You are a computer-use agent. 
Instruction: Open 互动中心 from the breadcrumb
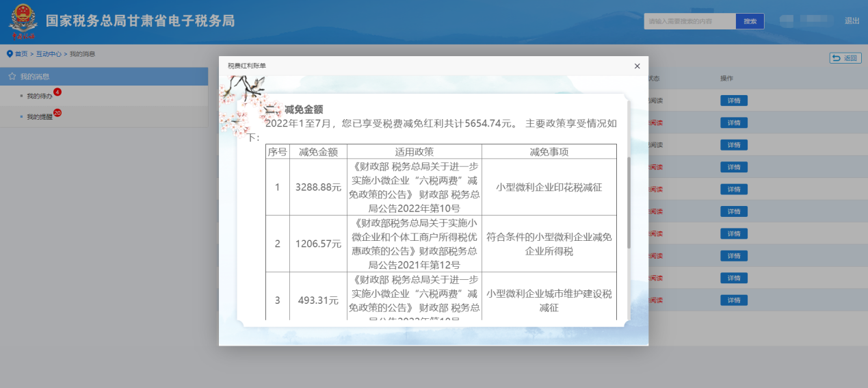[49, 54]
